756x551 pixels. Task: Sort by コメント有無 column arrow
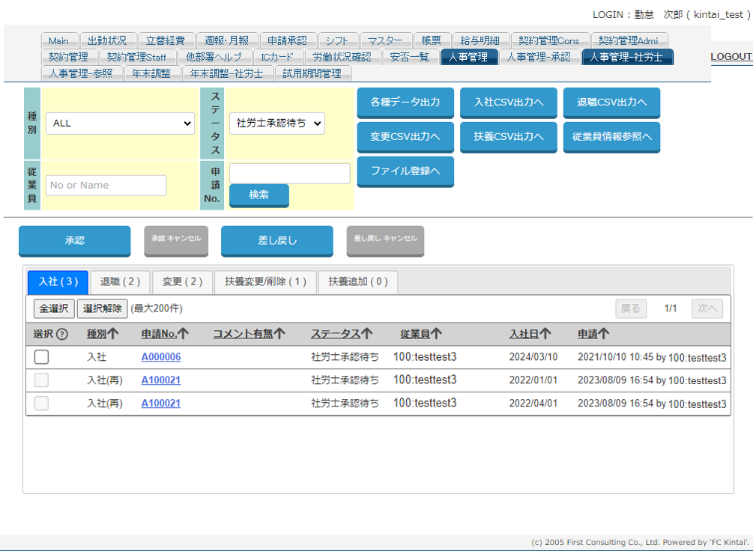279,335
